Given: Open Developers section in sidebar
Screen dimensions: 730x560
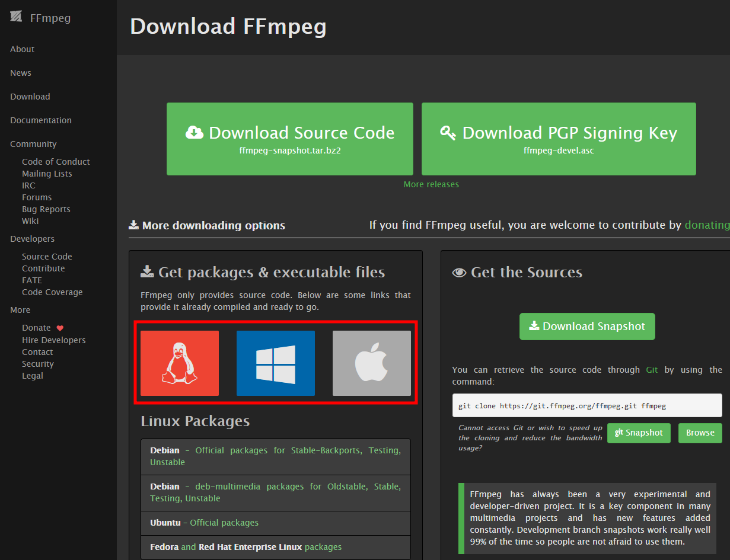Looking at the screenshot, I should (x=32, y=239).
